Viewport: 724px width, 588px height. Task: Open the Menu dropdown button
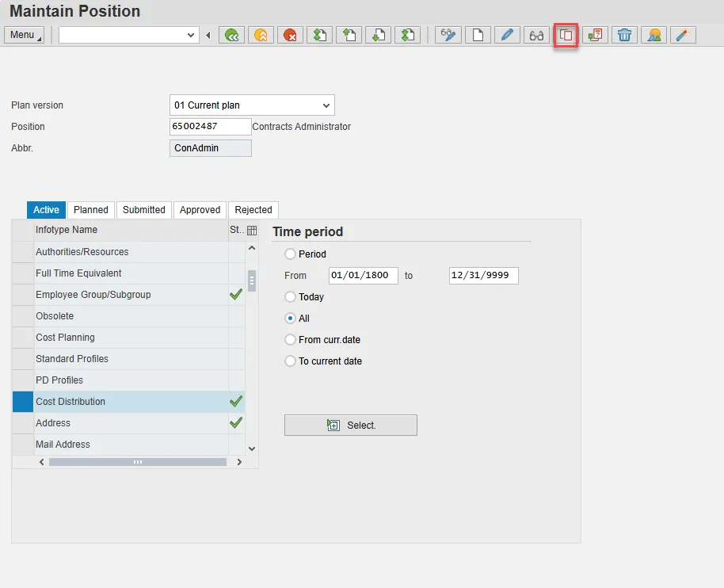coord(25,35)
